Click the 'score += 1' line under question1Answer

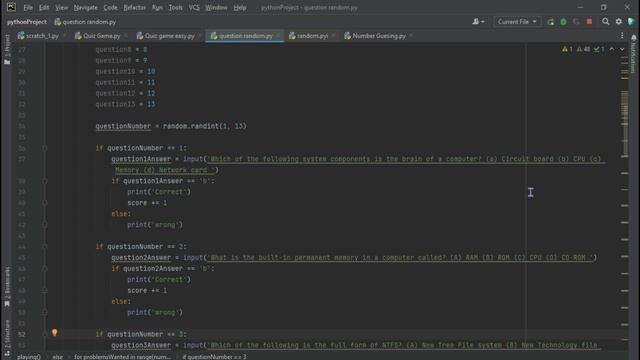[147, 203]
